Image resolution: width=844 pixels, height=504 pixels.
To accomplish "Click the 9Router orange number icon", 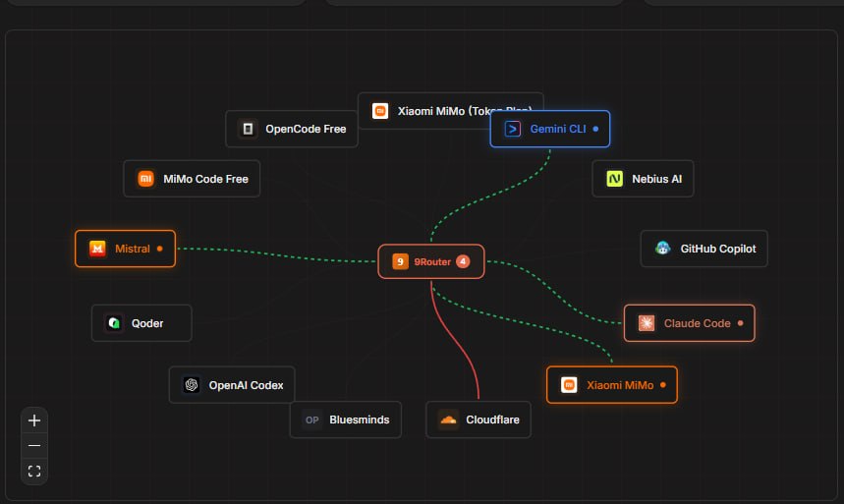I will pos(400,261).
